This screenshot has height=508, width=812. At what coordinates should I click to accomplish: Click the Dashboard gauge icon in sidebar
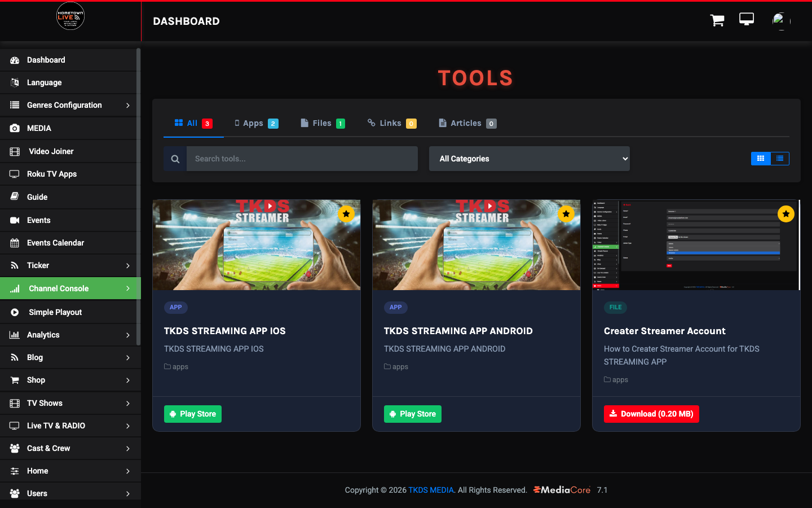(15, 60)
